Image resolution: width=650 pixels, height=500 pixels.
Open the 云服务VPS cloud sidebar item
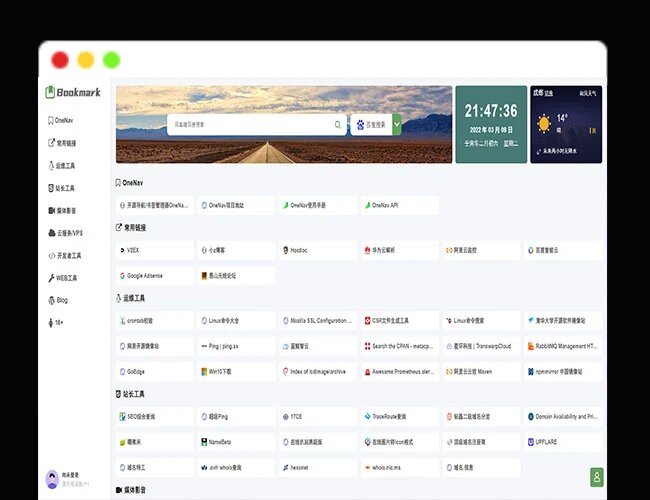coord(65,233)
